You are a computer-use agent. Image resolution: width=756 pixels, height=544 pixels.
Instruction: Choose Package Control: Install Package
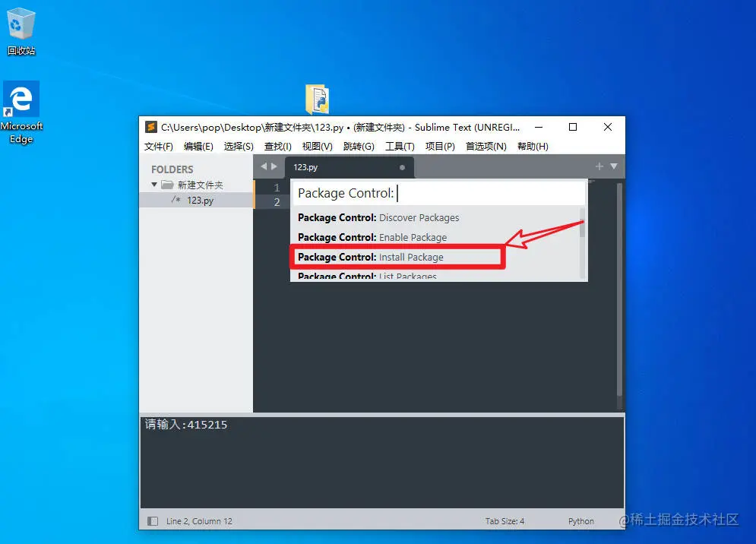pos(435,257)
